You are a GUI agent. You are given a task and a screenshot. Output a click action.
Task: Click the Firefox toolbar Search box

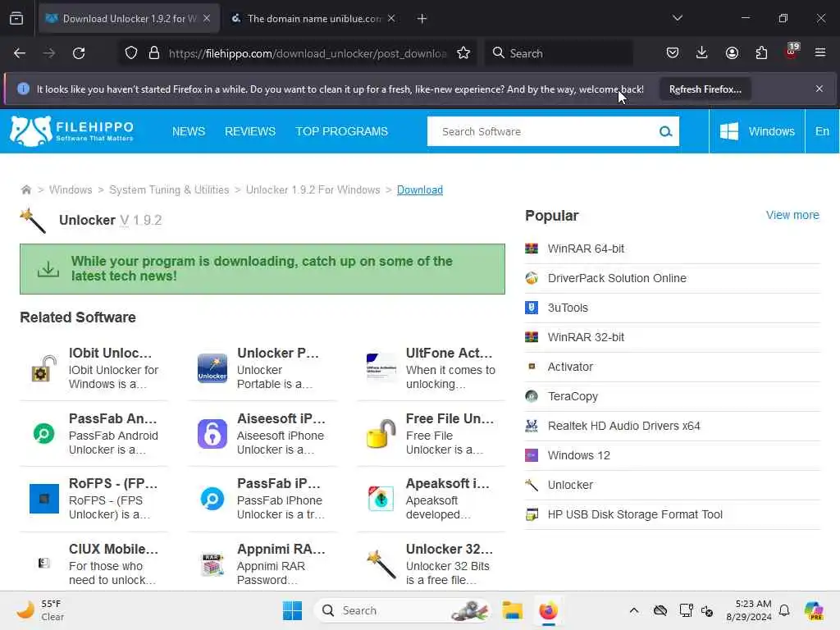559,53
